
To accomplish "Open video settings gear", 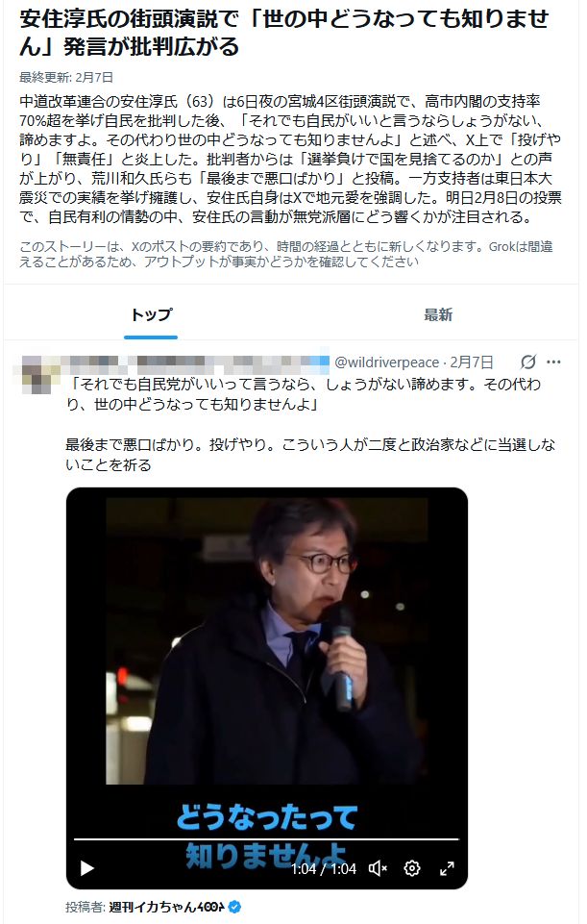I will [x=412, y=868].
